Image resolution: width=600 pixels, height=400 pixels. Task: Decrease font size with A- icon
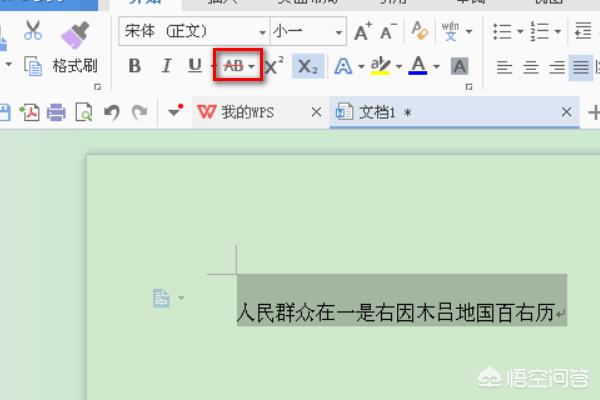(388, 31)
